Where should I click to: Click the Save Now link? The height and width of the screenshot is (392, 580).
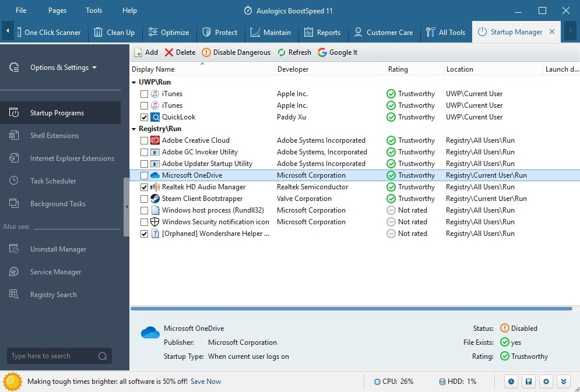(206, 382)
